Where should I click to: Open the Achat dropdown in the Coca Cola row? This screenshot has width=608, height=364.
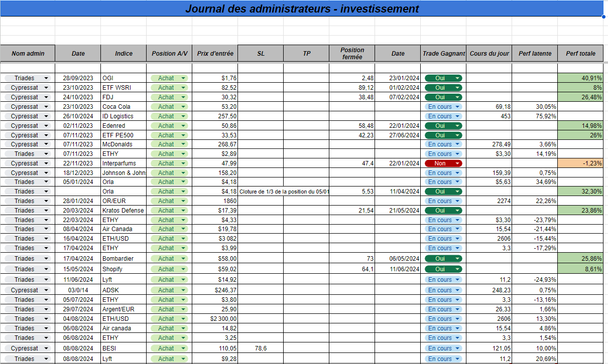click(169, 107)
